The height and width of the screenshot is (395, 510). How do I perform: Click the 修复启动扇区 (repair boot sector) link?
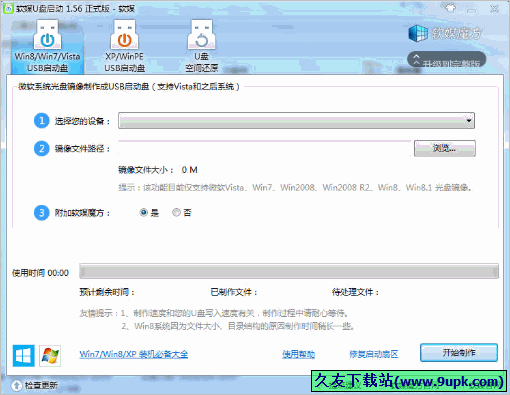pyautogui.click(x=374, y=354)
